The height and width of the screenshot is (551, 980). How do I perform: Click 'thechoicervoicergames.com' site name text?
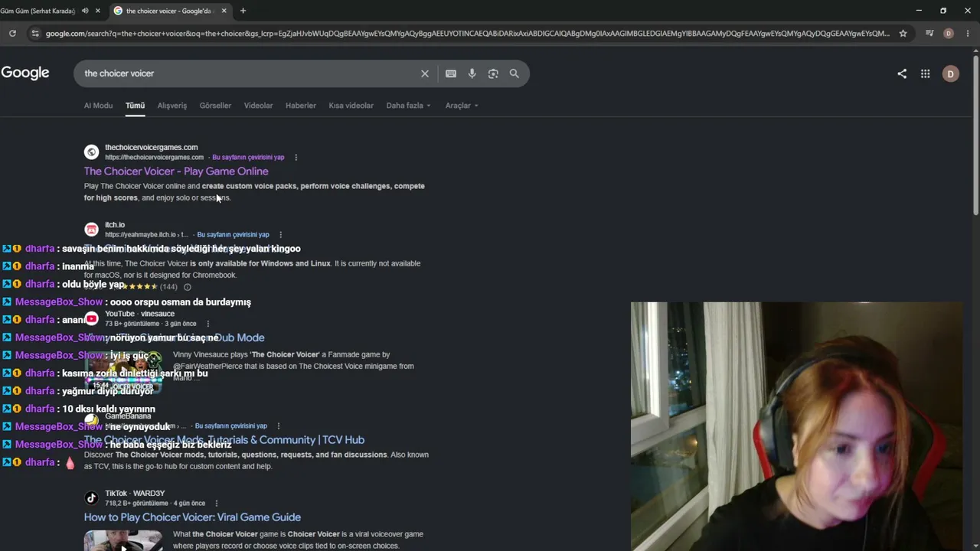coord(151,147)
